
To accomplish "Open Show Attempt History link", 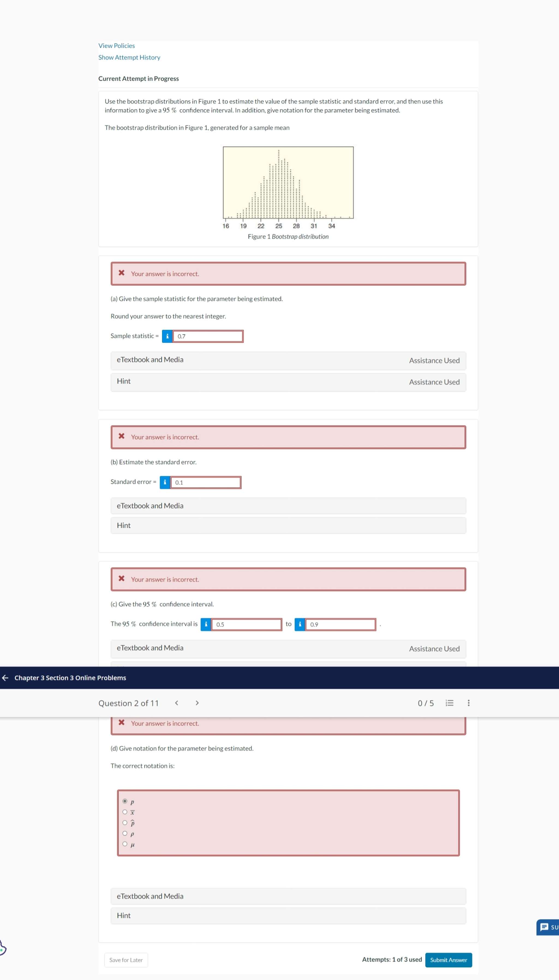I will coord(129,57).
